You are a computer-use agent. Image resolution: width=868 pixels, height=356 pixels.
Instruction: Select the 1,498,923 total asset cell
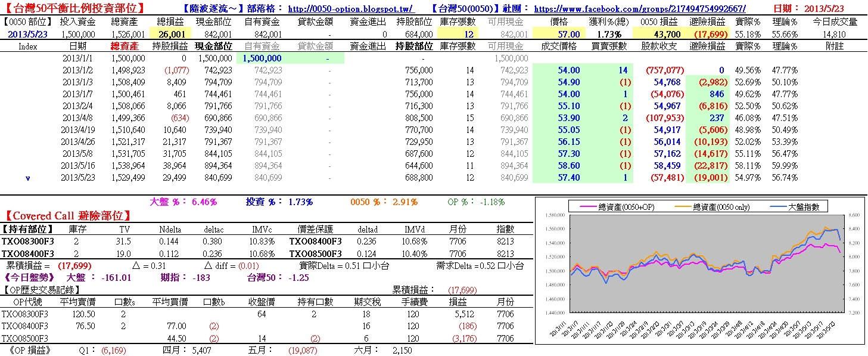(x=128, y=70)
